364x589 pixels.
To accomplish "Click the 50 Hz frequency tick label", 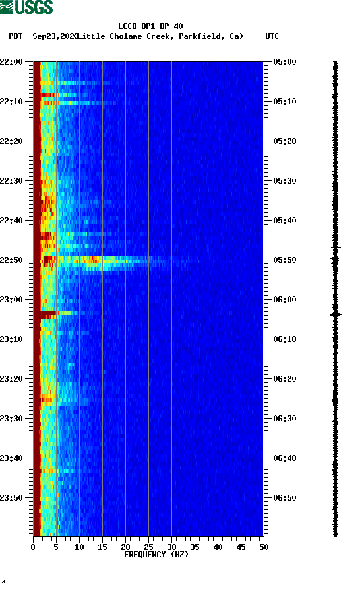I will (264, 547).
